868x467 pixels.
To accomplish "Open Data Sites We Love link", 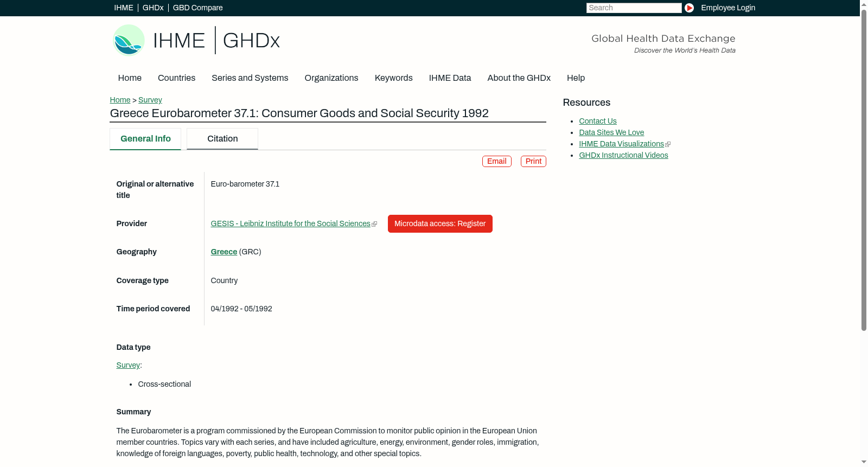I will pyautogui.click(x=611, y=133).
